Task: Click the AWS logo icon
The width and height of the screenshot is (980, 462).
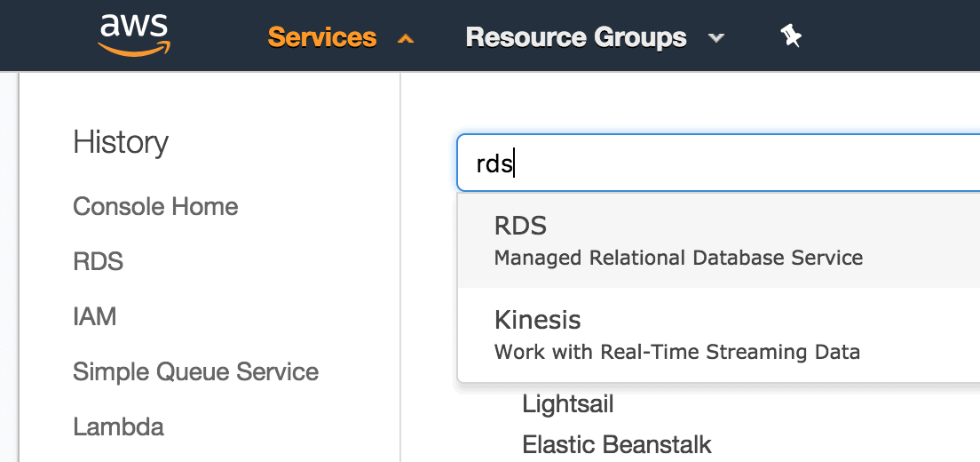Action: point(134,36)
